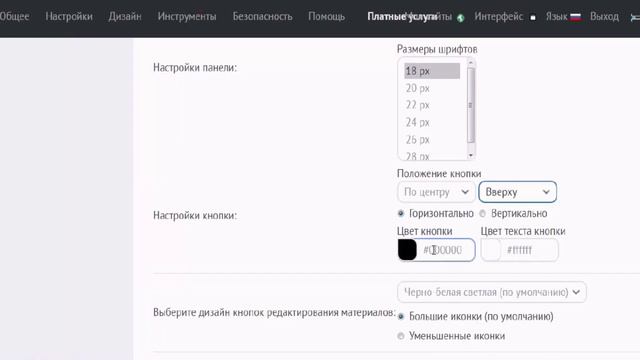Select the Вертикально radio button

click(482, 213)
